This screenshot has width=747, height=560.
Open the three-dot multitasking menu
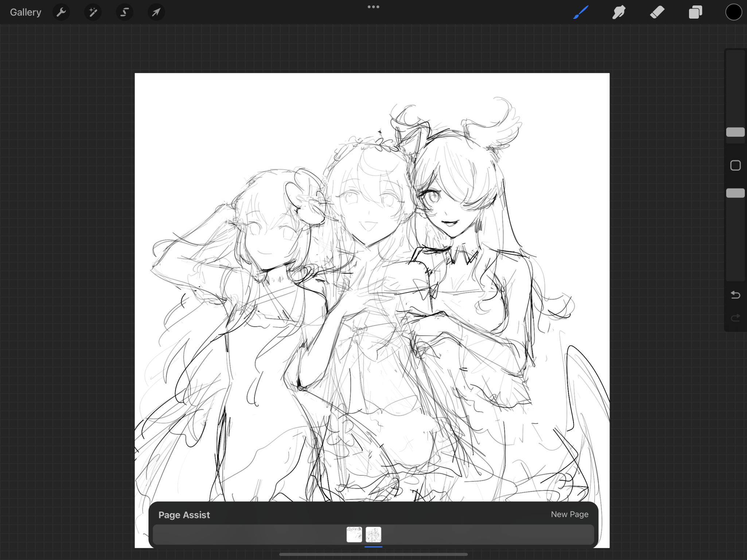[373, 7]
